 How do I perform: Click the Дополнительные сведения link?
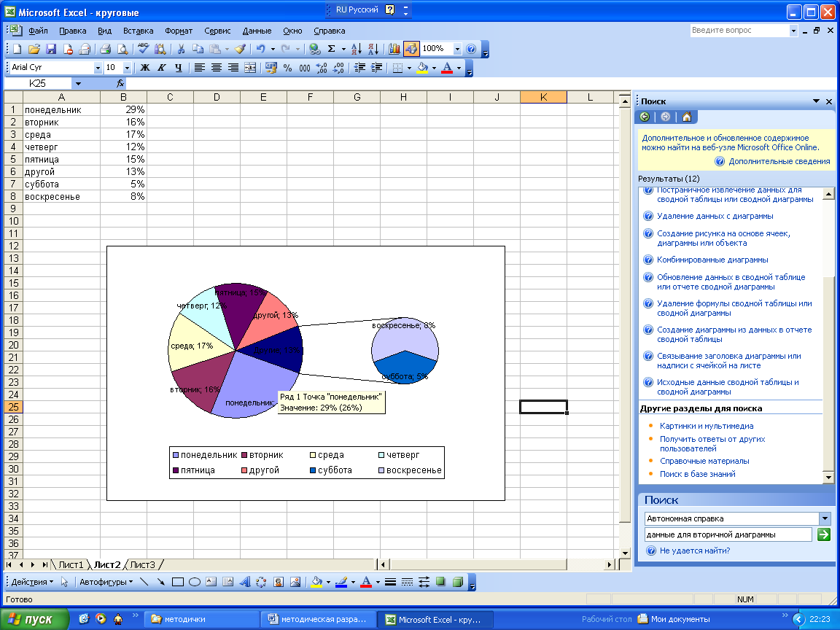pyautogui.click(x=779, y=161)
